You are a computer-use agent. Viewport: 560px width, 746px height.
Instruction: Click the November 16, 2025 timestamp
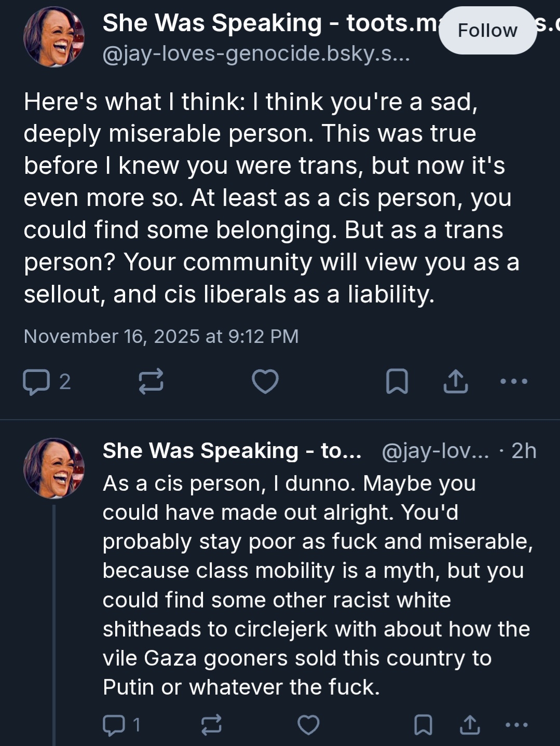click(161, 337)
